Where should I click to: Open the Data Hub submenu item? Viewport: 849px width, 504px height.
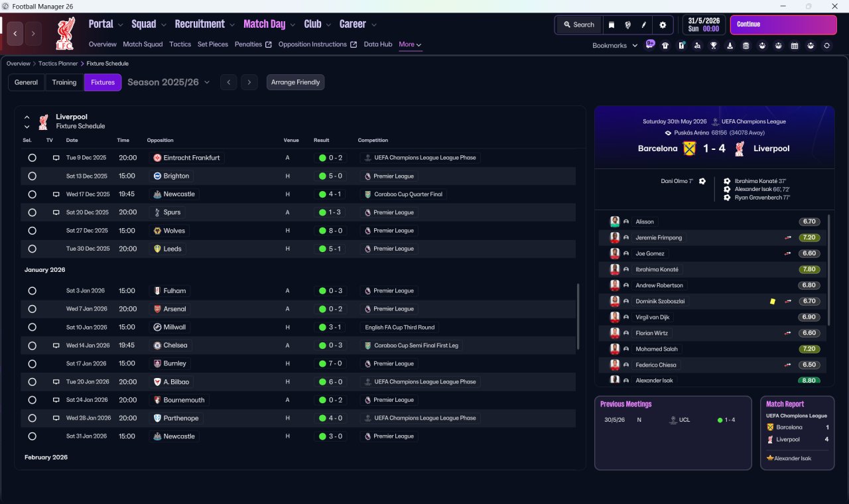coord(378,44)
